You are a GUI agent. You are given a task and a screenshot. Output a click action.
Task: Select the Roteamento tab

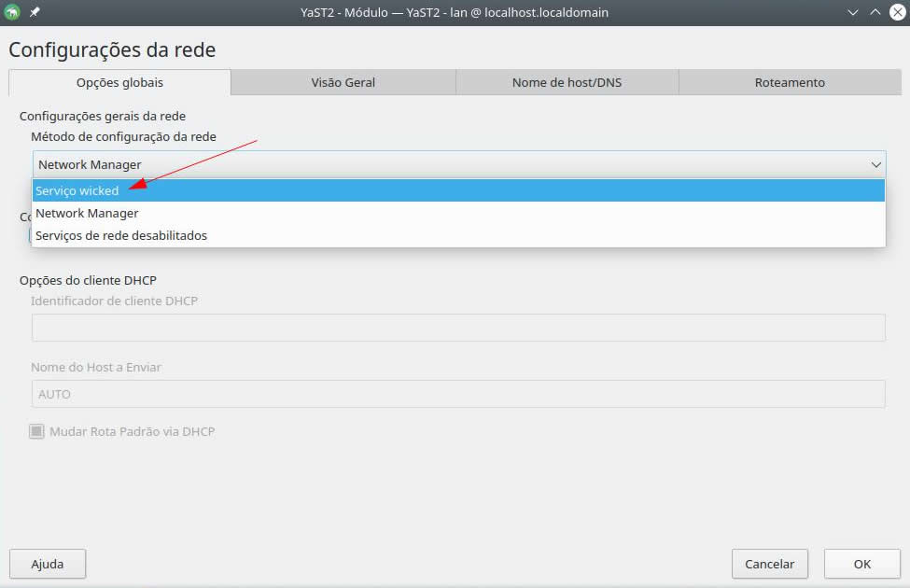coord(790,82)
